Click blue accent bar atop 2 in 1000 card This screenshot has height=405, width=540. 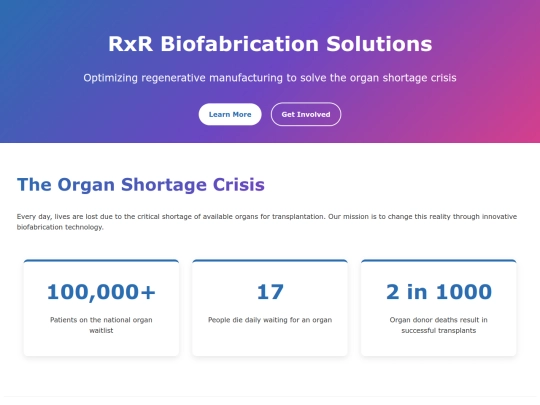click(x=439, y=261)
